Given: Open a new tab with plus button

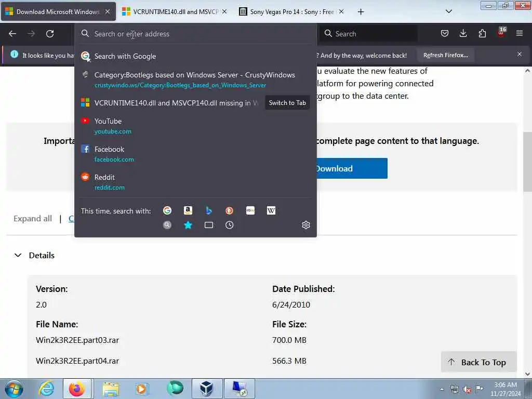Looking at the screenshot, I should 361,12.
